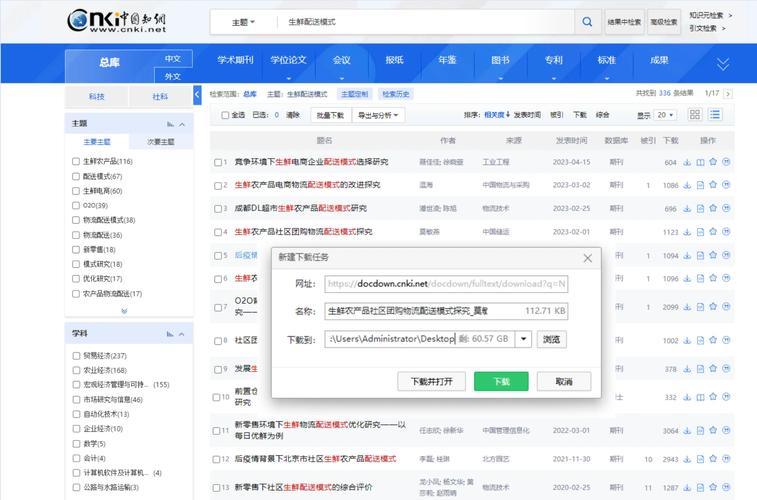Click cite icon for row 6

[x=726, y=278]
